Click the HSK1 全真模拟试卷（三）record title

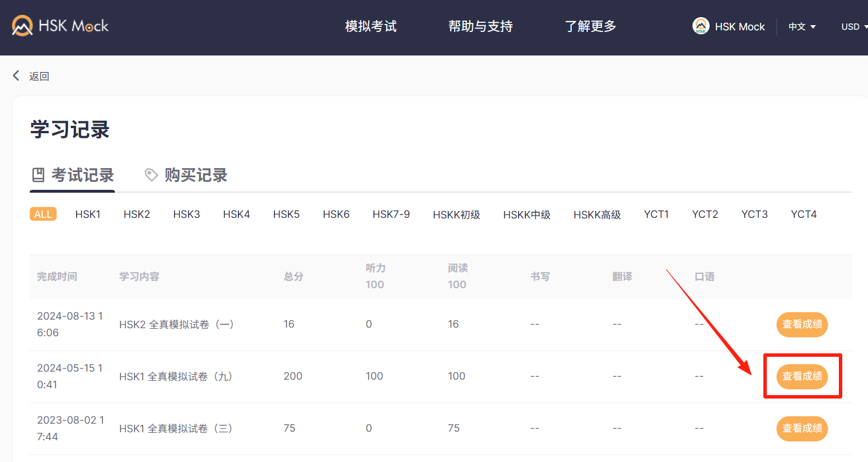pos(176,428)
